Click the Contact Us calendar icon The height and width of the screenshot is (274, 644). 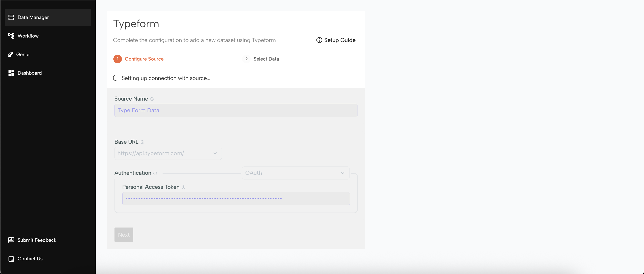click(x=11, y=259)
